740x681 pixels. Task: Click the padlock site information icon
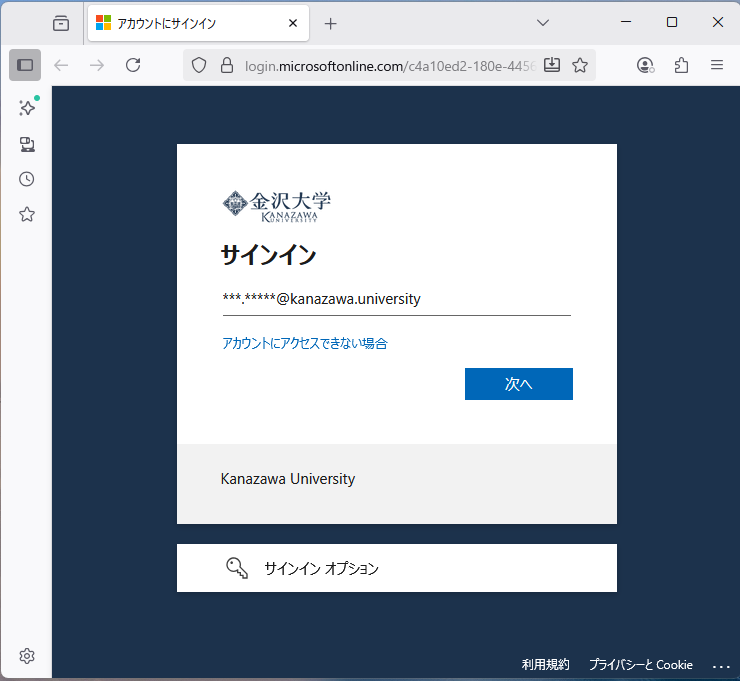coord(226,65)
